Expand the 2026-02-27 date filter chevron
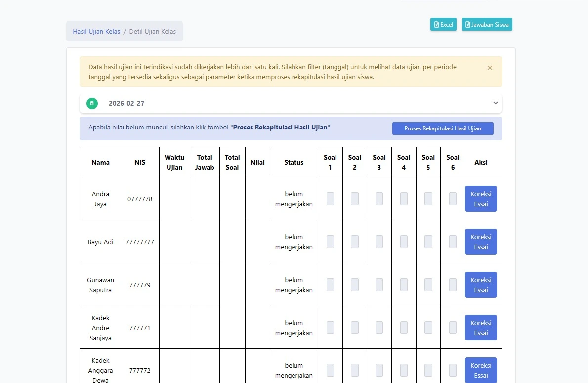The image size is (588, 383). (x=495, y=103)
